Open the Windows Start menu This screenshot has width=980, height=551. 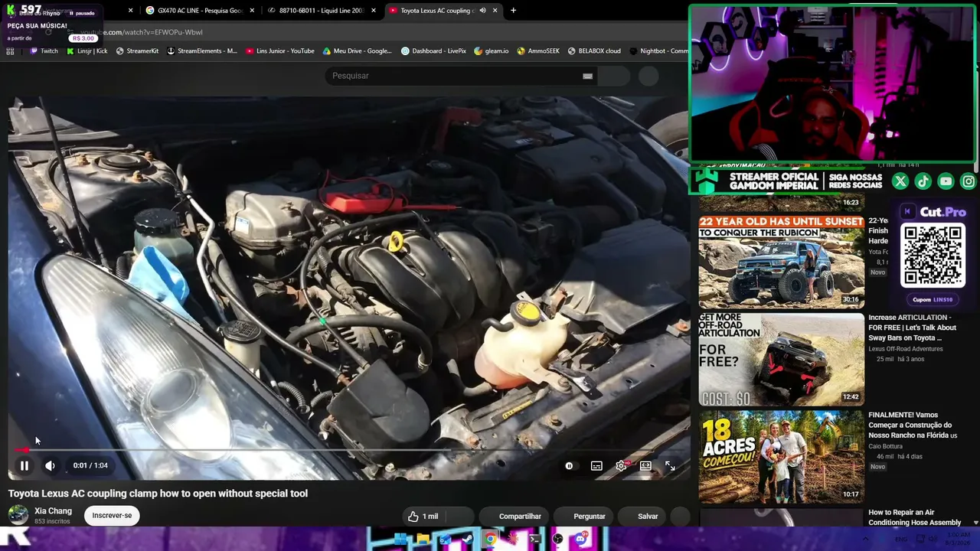coord(400,540)
